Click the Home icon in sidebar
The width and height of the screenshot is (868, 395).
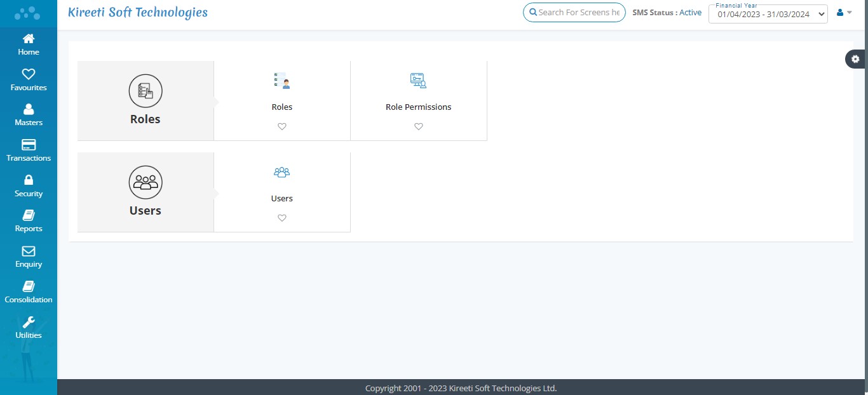(29, 39)
